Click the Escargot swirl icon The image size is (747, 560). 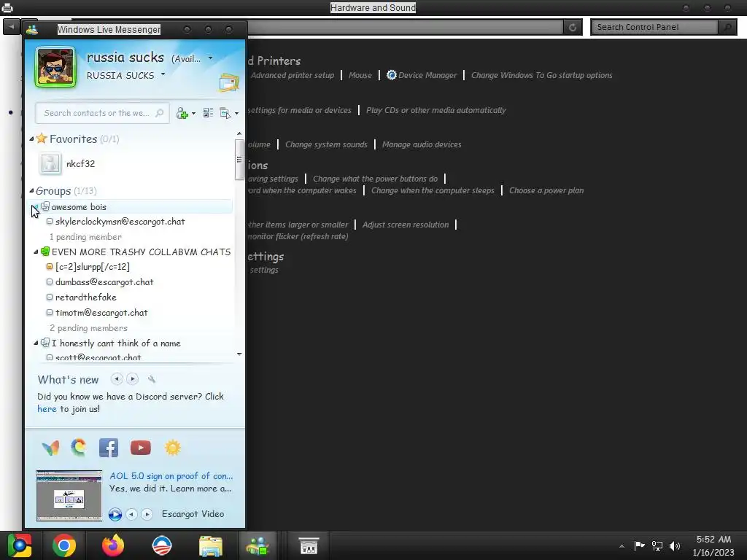[79, 448]
